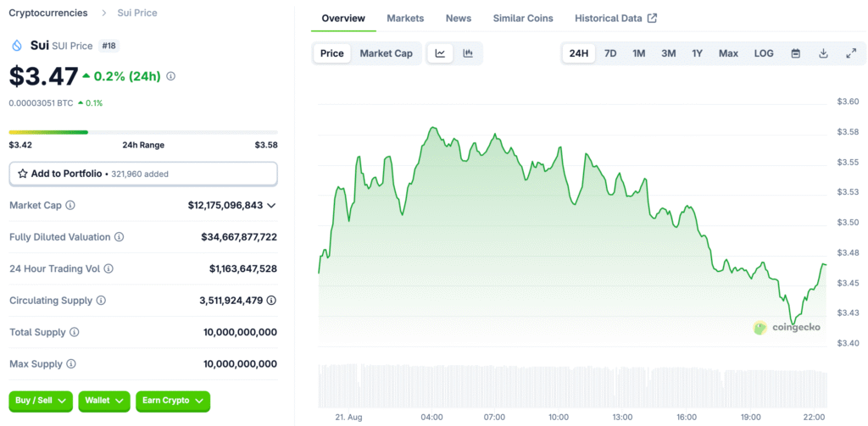Switch to the Markets tab
Viewport: 868px width, 426px height.
click(x=405, y=19)
